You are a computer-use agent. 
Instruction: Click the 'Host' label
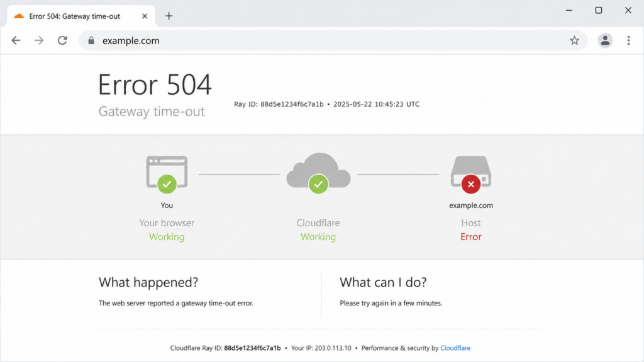pos(470,223)
